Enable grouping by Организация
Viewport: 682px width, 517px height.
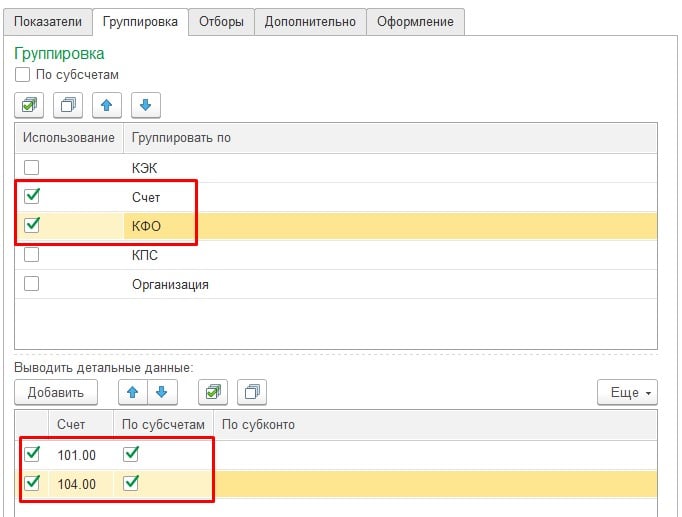point(32,284)
